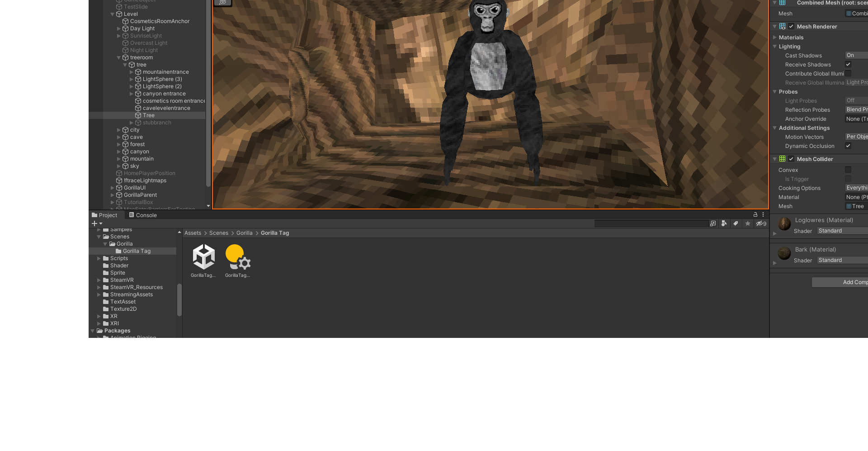Toggle the Is Trigger checkbox
868x451 pixels.
point(848,179)
